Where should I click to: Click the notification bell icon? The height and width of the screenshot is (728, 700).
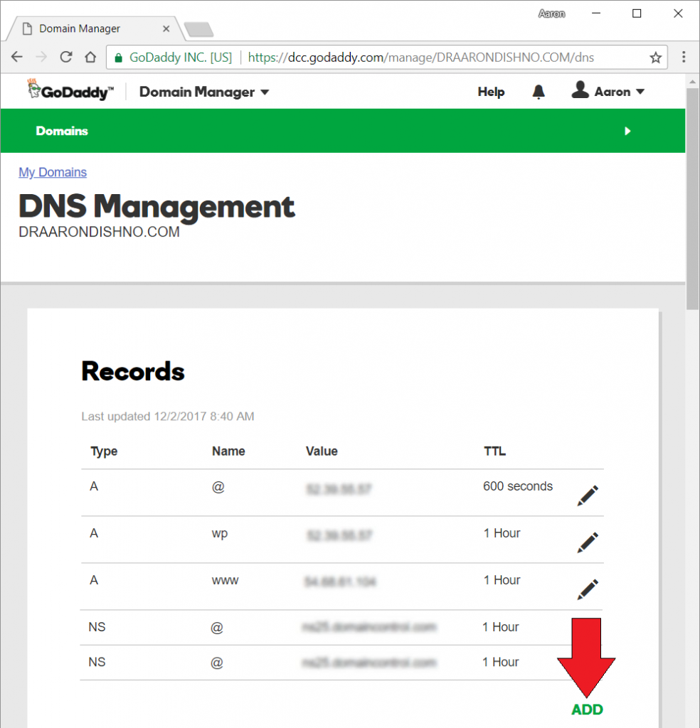tap(539, 91)
